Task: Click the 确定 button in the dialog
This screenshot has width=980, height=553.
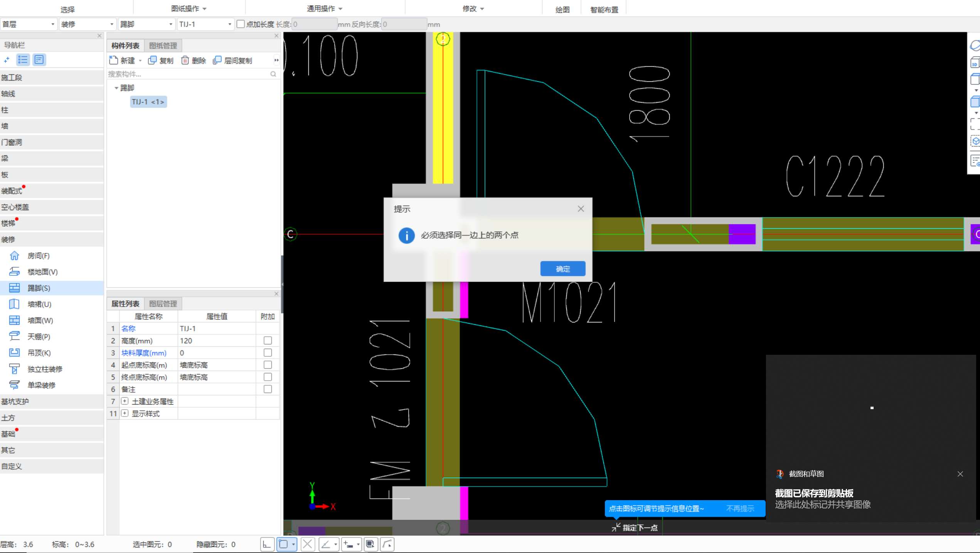Action: 562,269
